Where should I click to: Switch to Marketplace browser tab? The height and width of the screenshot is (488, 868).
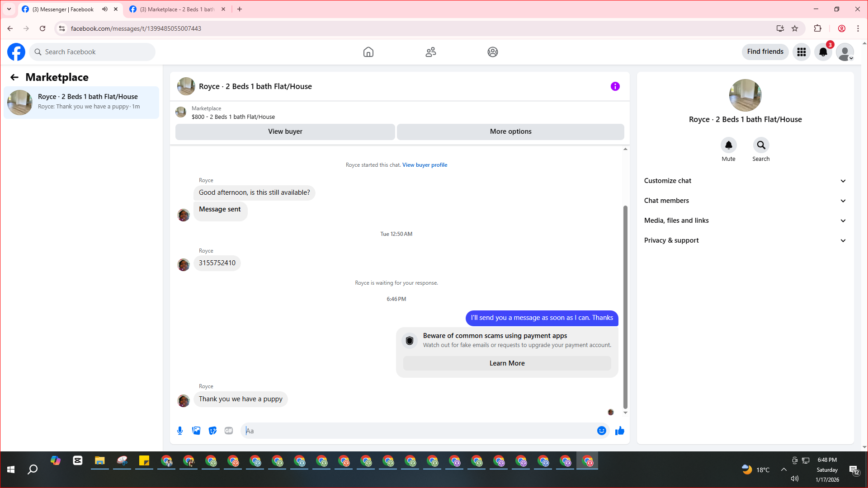[176, 9]
